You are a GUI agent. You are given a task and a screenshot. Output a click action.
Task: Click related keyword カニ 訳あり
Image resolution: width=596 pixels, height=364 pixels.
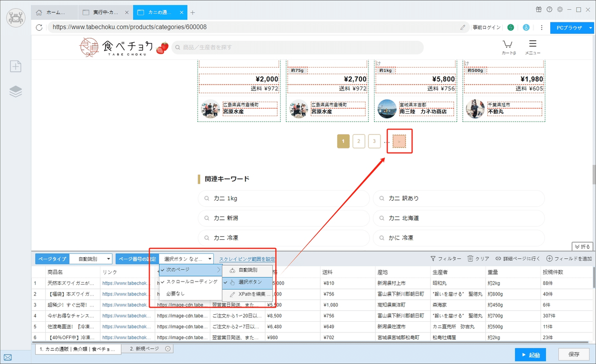[x=458, y=198]
